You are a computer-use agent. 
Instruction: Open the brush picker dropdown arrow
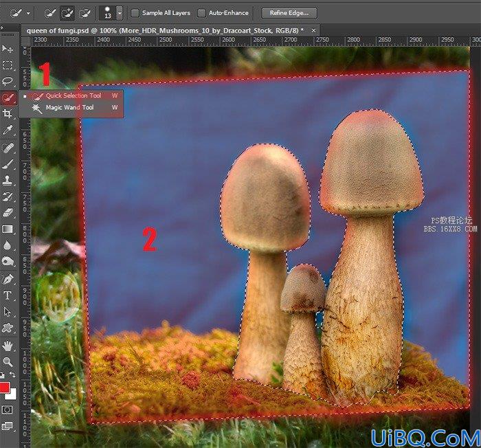click(120, 14)
